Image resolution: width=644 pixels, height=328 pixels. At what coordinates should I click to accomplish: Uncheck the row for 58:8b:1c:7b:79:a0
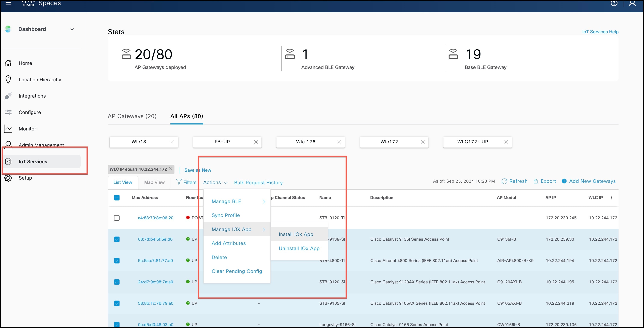tap(117, 303)
